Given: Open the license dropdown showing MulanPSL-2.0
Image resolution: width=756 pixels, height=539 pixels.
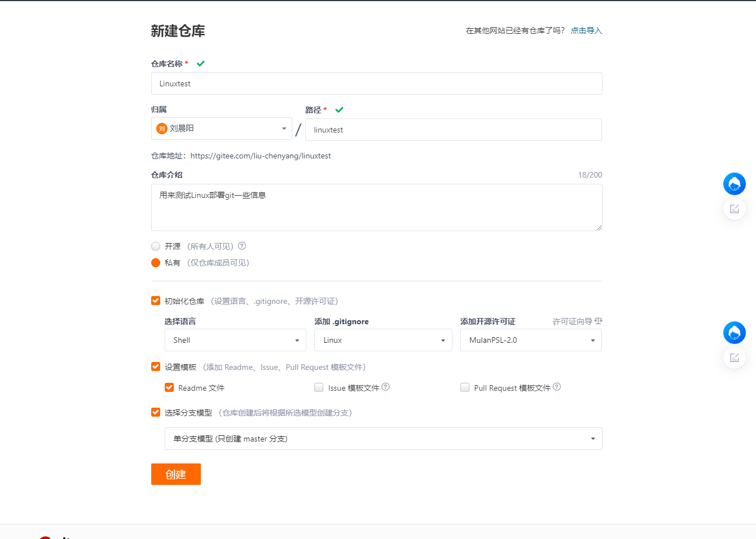Looking at the screenshot, I should point(531,340).
